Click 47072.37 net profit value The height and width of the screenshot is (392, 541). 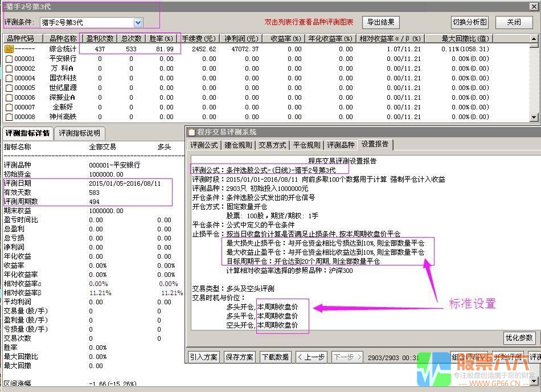pos(245,49)
